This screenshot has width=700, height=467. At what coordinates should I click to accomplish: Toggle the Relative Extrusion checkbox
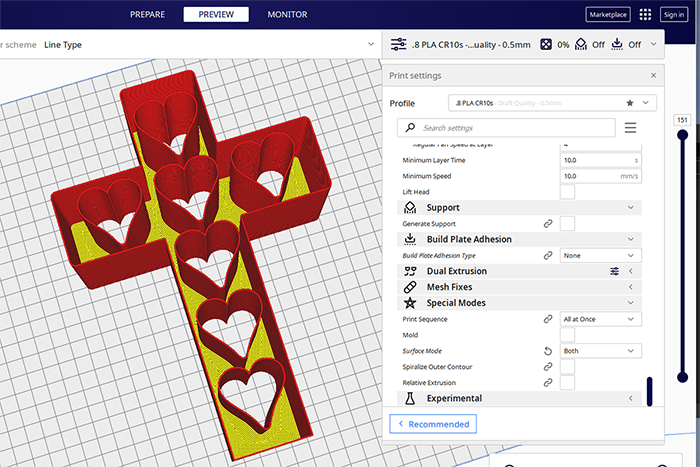(x=567, y=383)
